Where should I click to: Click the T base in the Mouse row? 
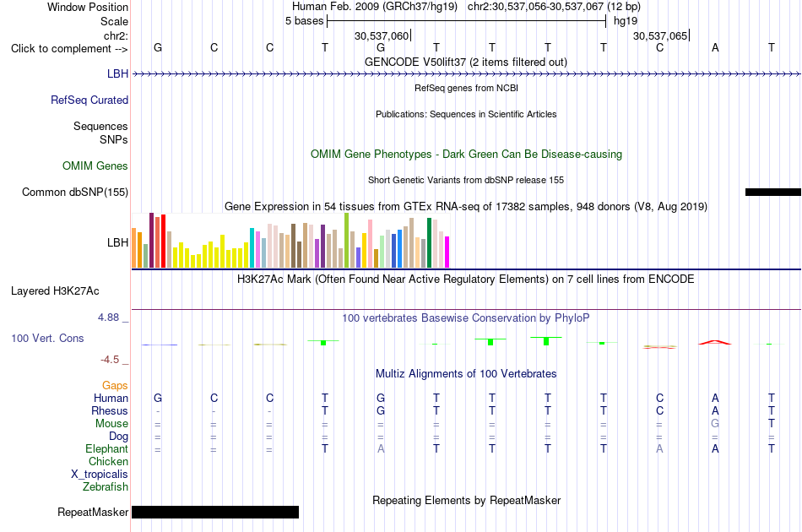tap(772, 424)
